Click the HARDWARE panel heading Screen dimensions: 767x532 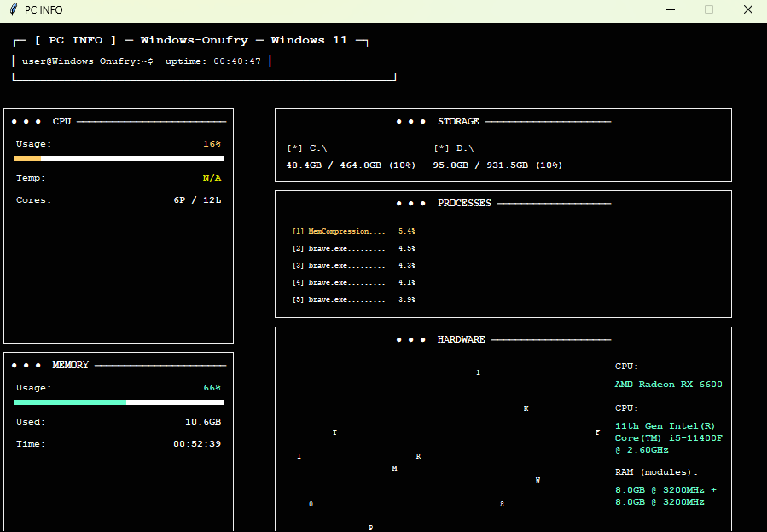pyautogui.click(x=462, y=340)
